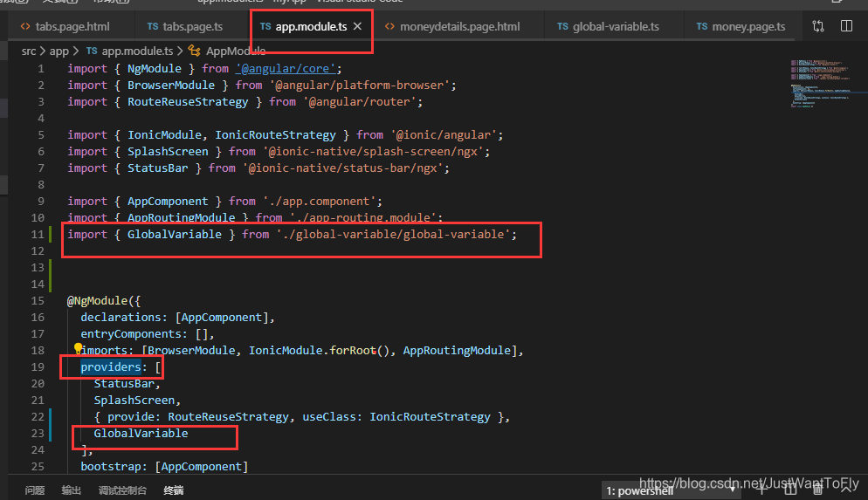Click 'NgModule' in the line 1 import

click(155, 69)
